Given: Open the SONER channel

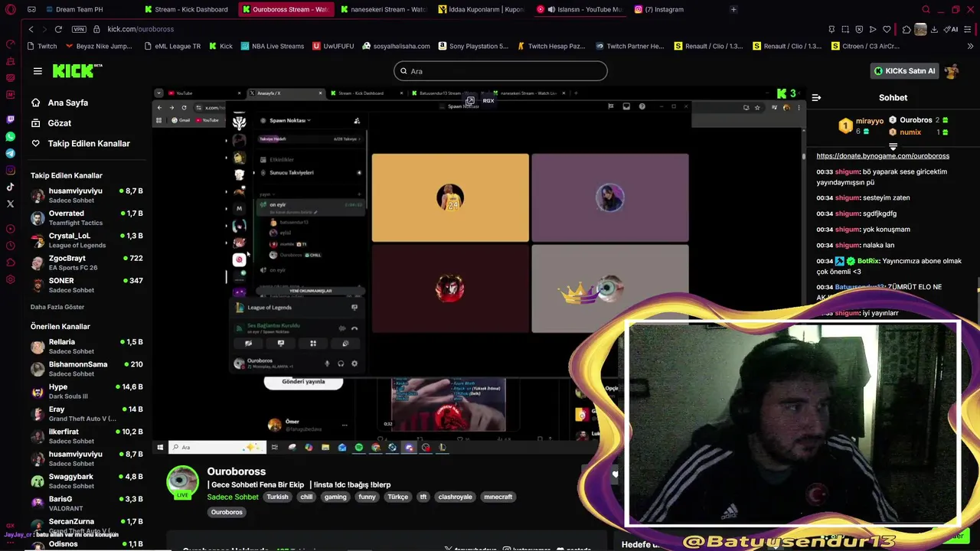Looking at the screenshot, I should (x=87, y=285).
